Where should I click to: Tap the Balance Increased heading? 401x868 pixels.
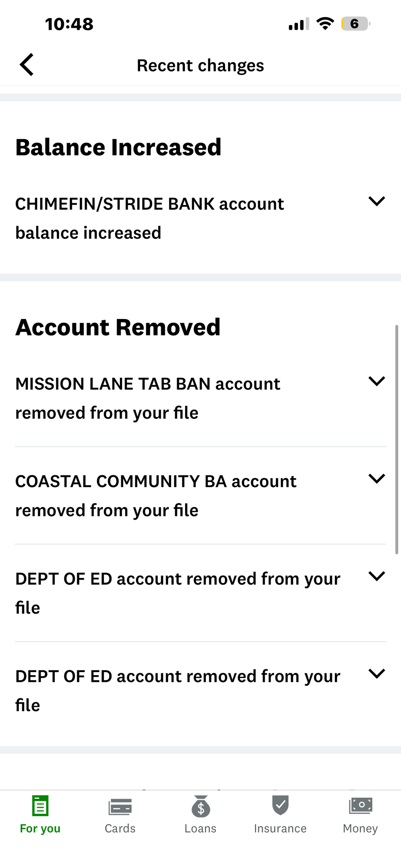[x=118, y=147]
